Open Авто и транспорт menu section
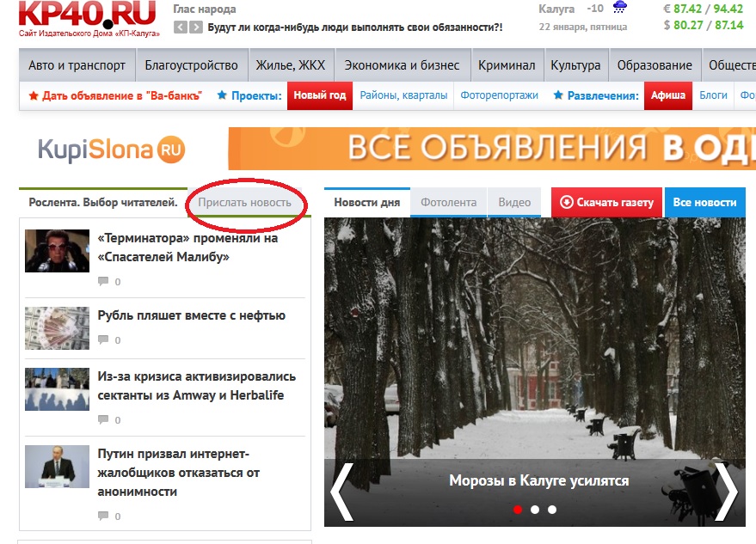 77,65
